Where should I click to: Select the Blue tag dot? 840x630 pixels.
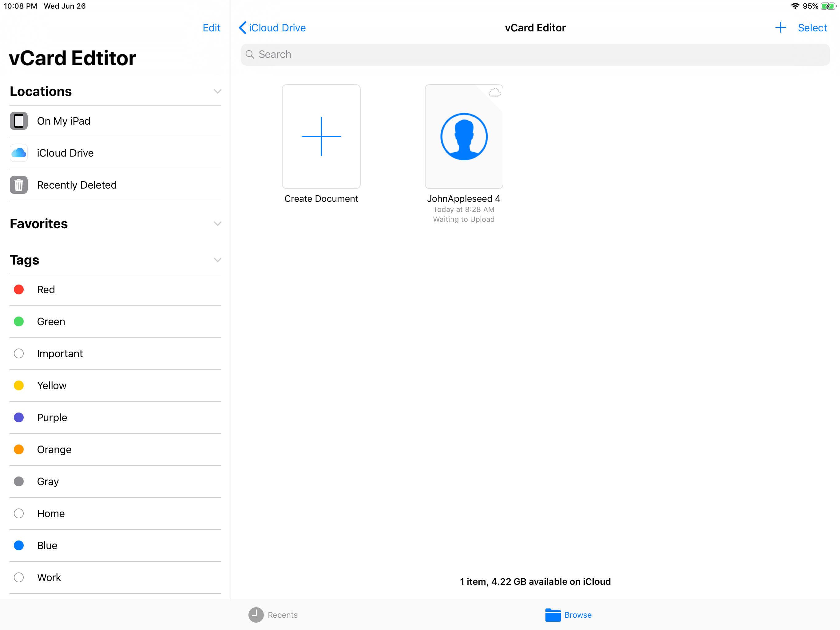(19, 546)
